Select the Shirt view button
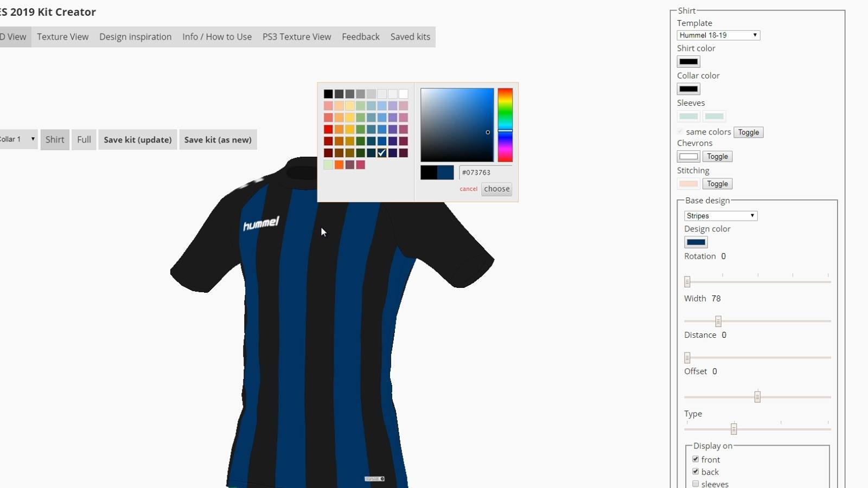The height and width of the screenshot is (488, 868). click(55, 140)
